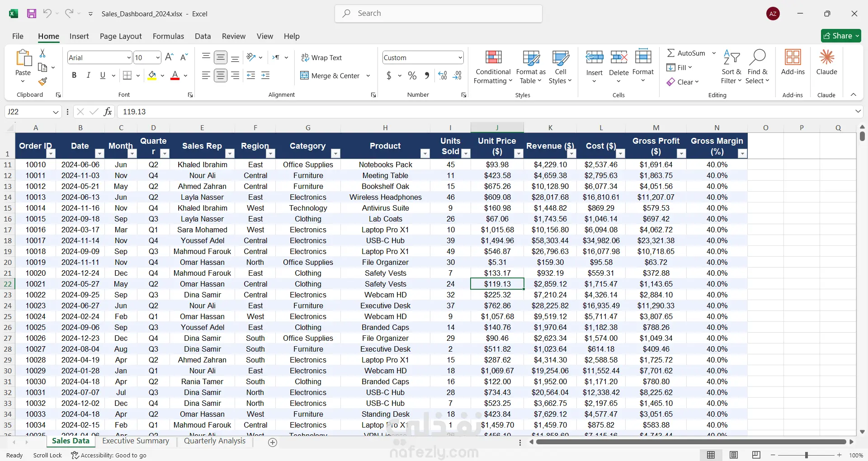Click the Insert cells icon
The height and width of the screenshot is (461, 868).
pyautogui.click(x=594, y=58)
